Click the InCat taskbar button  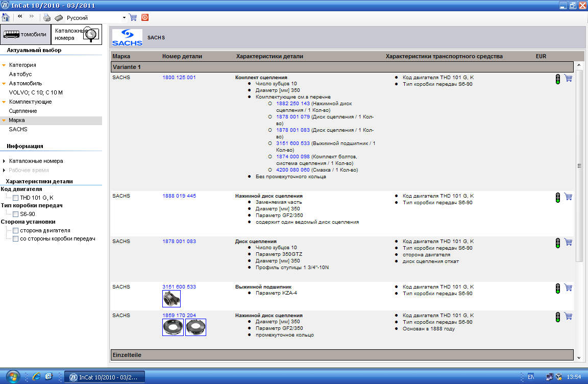pos(104,377)
